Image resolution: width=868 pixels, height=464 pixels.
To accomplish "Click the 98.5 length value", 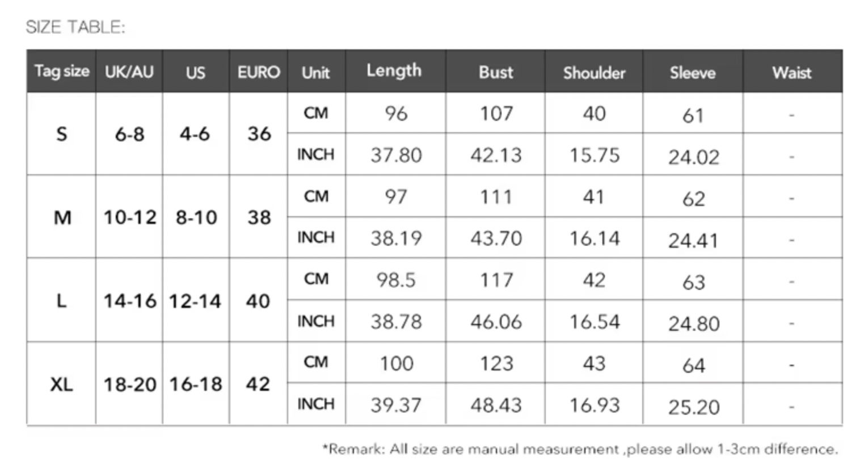I will (x=396, y=280).
